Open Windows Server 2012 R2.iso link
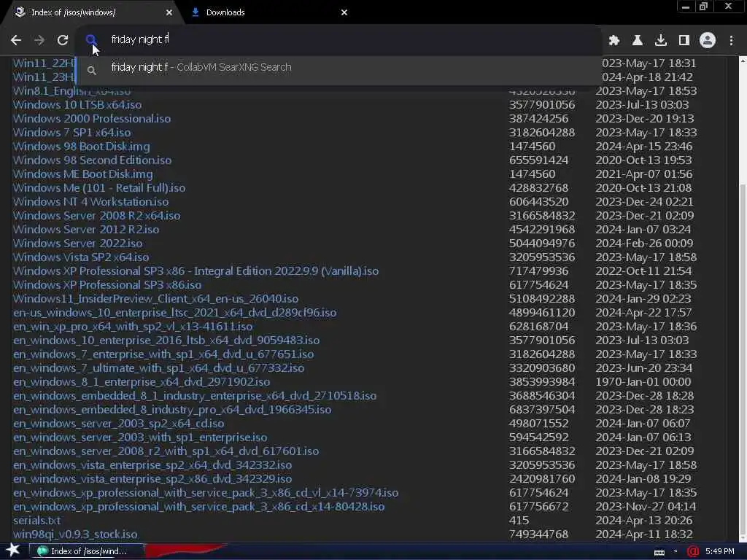Screen dimensions: 747x560 click(86, 229)
